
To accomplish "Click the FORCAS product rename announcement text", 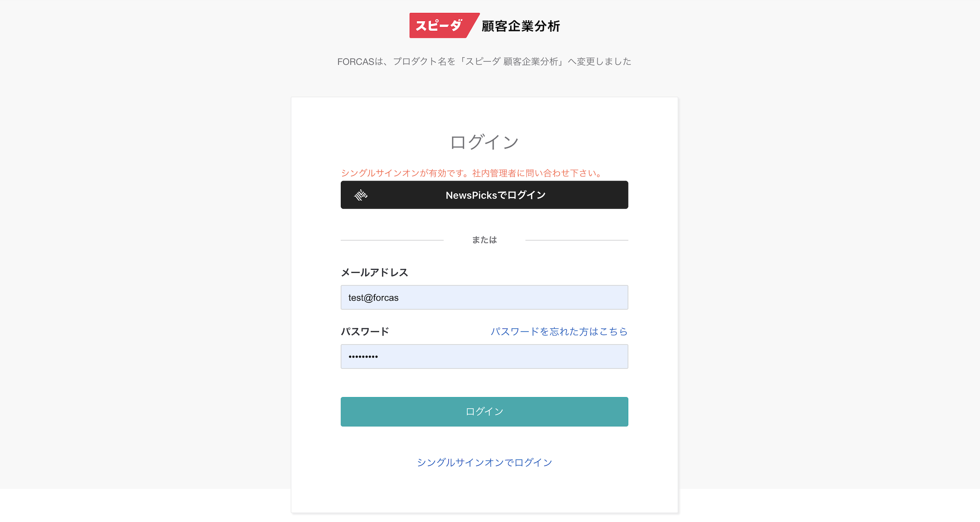I will (x=484, y=61).
